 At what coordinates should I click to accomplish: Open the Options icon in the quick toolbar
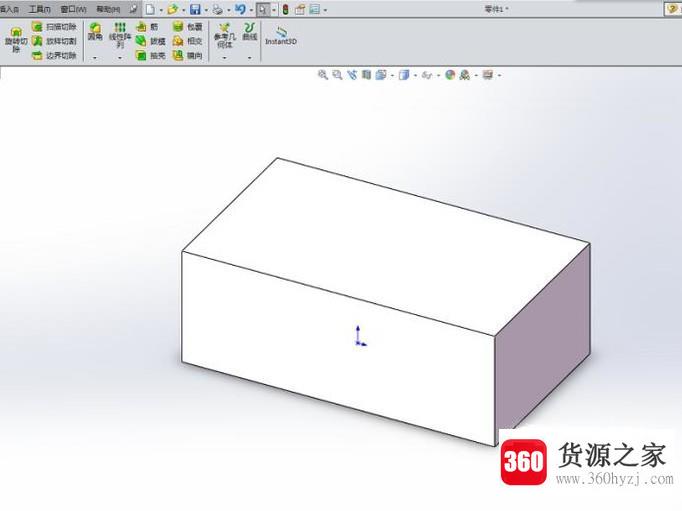[314, 9]
